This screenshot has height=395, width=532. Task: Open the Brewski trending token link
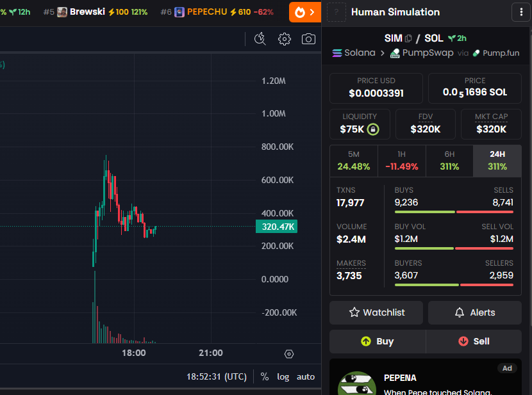[x=96, y=12]
